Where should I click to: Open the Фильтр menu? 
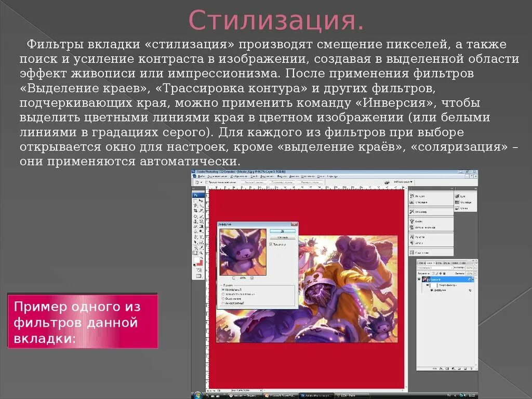[282, 177]
